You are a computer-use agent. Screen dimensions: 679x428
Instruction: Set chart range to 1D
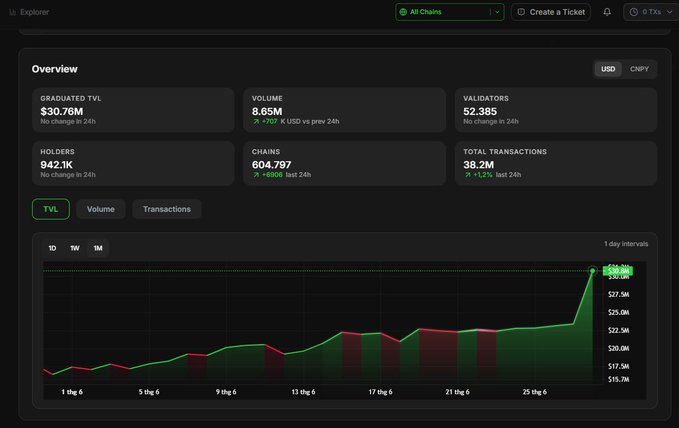52,248
